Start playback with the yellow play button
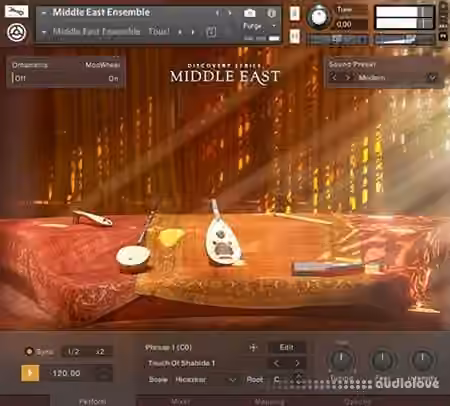 click(x=30, y=373)
